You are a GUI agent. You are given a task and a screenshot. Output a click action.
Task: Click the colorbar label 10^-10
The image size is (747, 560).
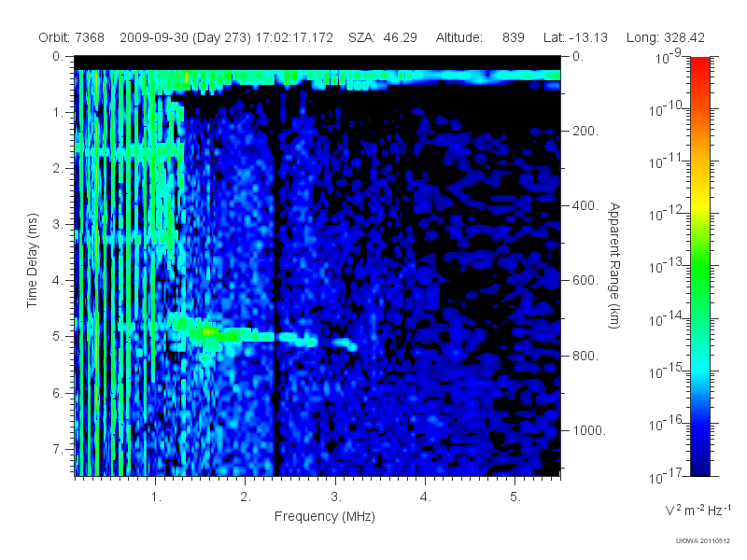click(x=667, y=108)
